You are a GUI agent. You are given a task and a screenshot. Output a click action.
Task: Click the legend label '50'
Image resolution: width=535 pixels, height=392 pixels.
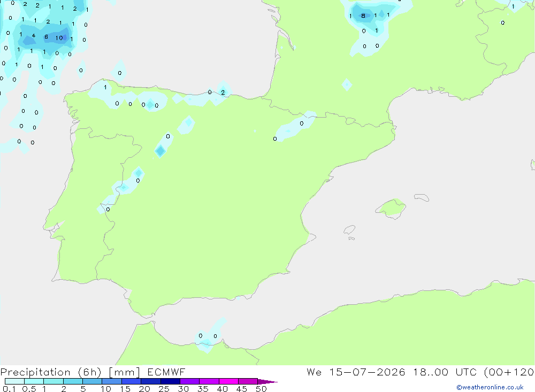click(x=261, y=389)
